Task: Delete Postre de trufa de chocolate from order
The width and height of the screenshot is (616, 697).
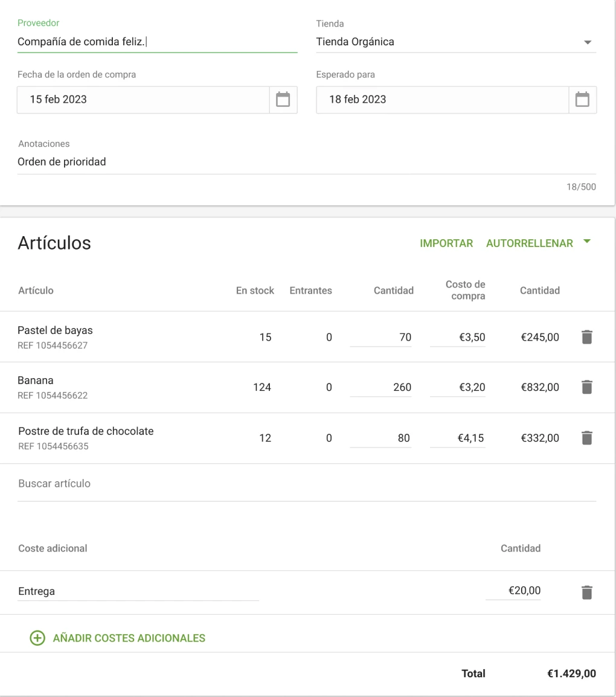Action: [586, 438]
